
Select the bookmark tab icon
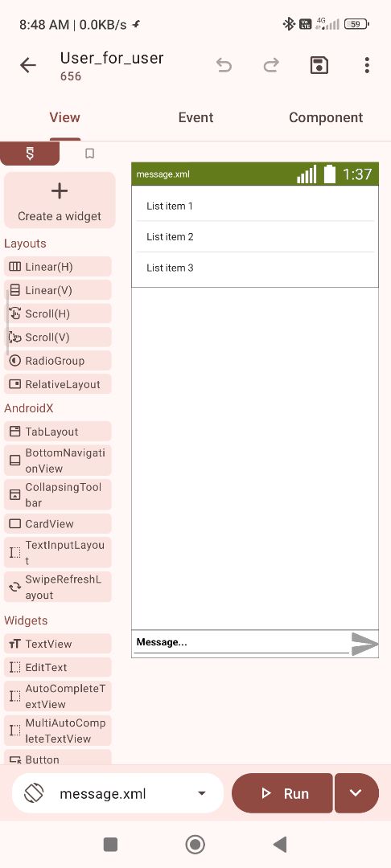point(89,154)
